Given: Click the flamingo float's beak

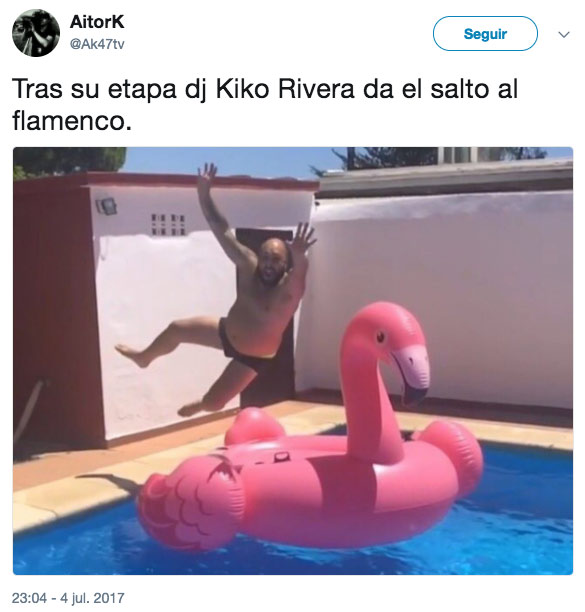Looking at the screenshot, I should click(412, 375).
